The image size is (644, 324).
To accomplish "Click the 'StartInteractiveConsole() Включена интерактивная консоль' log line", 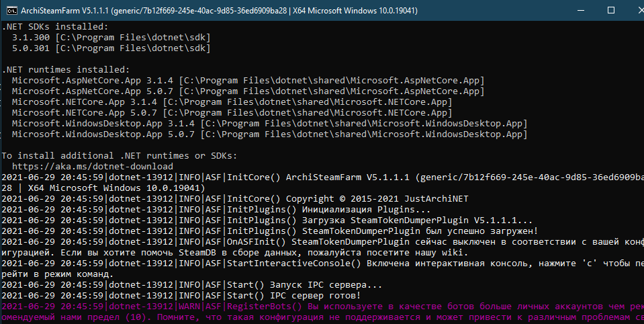I will pyautogui.click(x=322, y=268).
